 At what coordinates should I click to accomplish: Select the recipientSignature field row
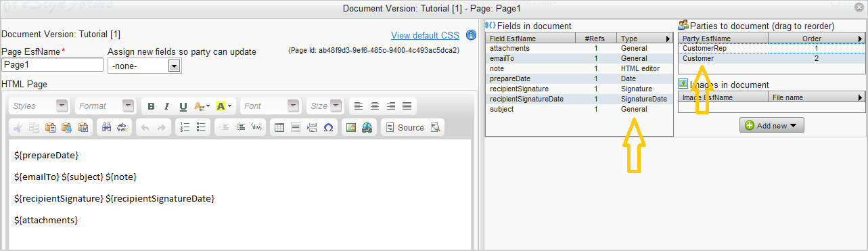[x=580, y=89]
